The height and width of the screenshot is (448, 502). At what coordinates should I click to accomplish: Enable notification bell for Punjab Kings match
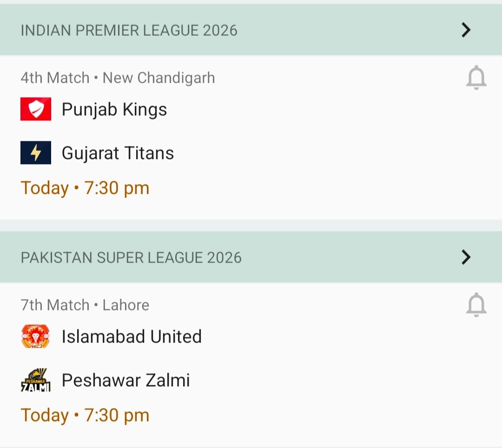(476, 78)
